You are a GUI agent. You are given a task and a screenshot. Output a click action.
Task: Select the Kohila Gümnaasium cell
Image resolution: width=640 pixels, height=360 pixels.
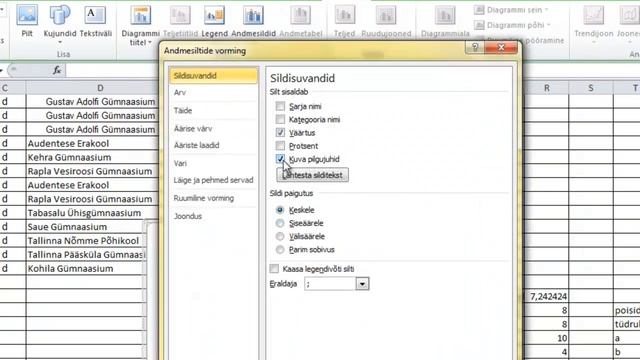point(86,269)
